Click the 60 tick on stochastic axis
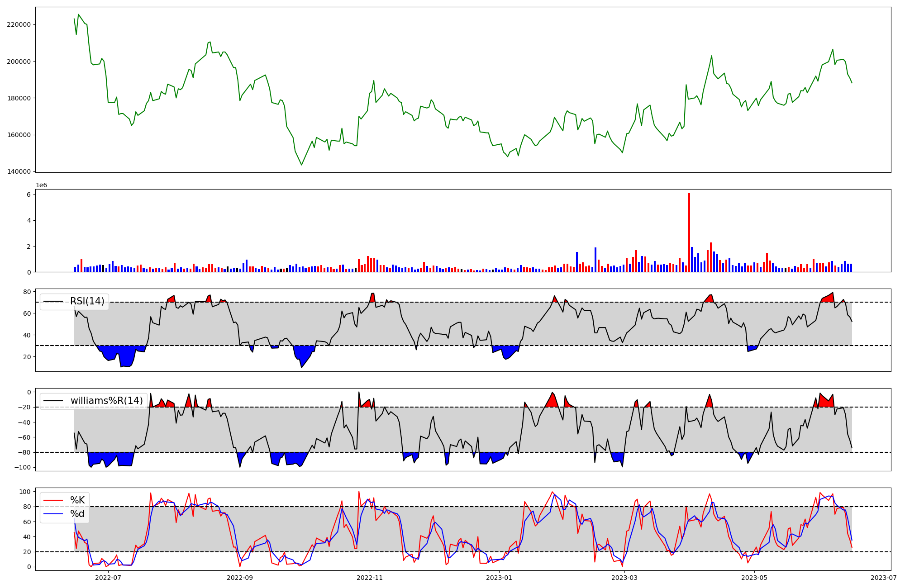Viewport: 905px width, 588px height. (x=27, y=522)
